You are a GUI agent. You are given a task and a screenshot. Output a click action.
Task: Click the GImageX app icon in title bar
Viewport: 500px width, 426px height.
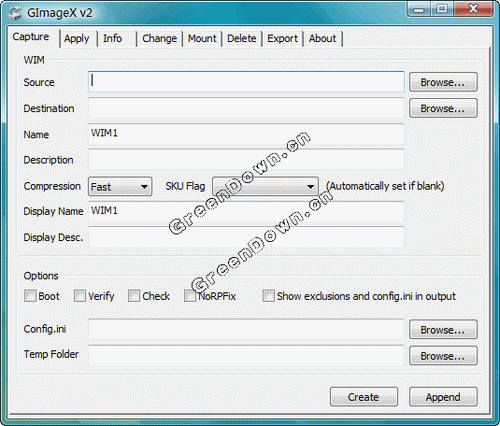click(x=15, y=13)
